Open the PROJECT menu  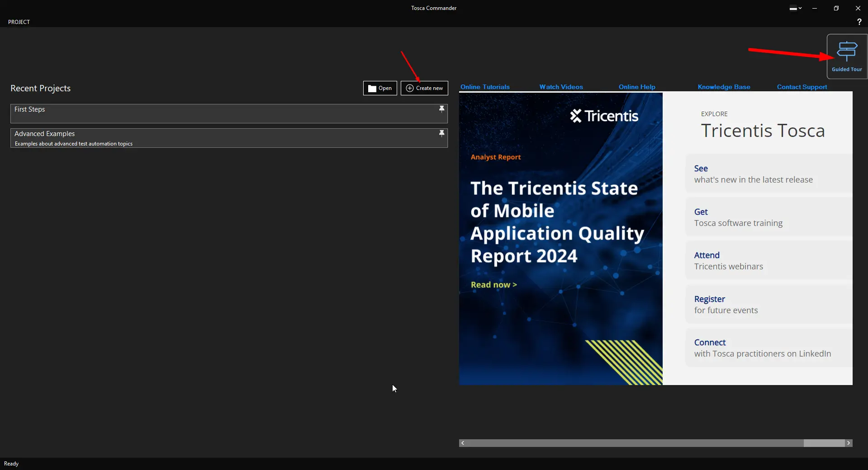point(19,22)
